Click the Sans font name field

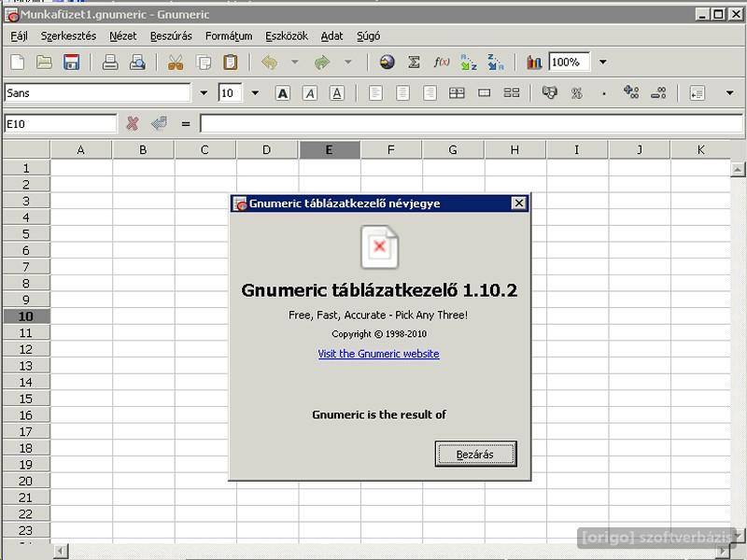click(98, 92)
